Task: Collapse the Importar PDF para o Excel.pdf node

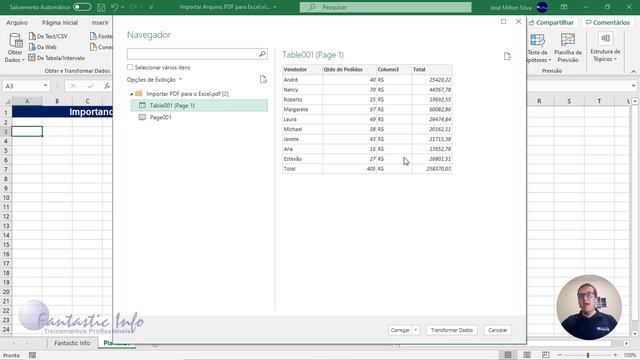Action: click(131, 94)
